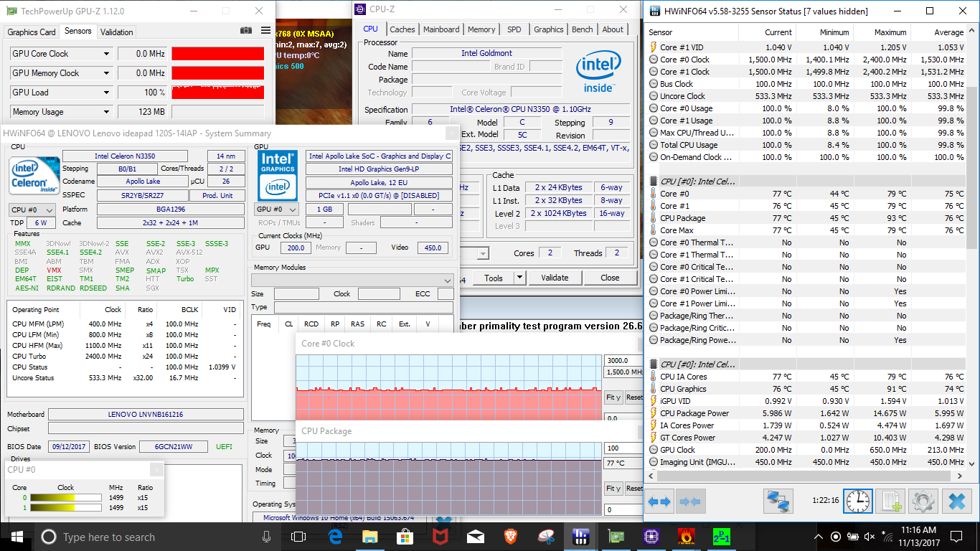
Task: Click Reset on Core #0 Clock graph
Action: click(634, 397)
